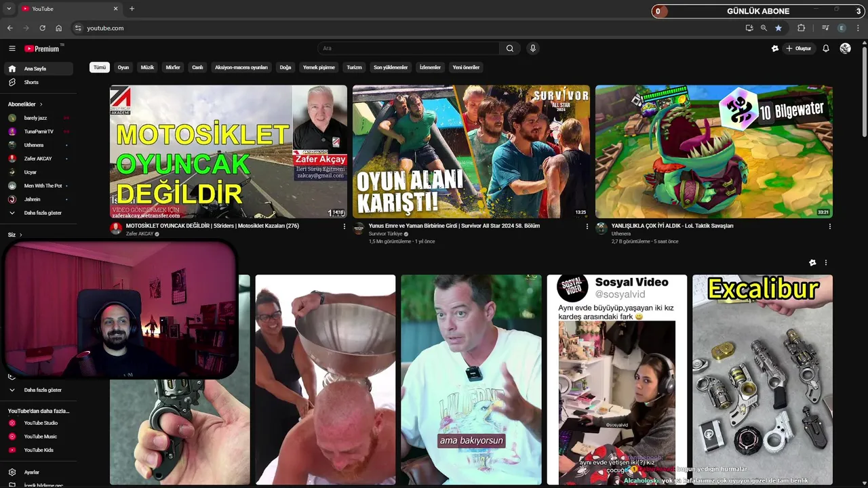Open the Excalibur Shorts thumbnail
This screenshot has height=488, width=868.
point(762,380)
